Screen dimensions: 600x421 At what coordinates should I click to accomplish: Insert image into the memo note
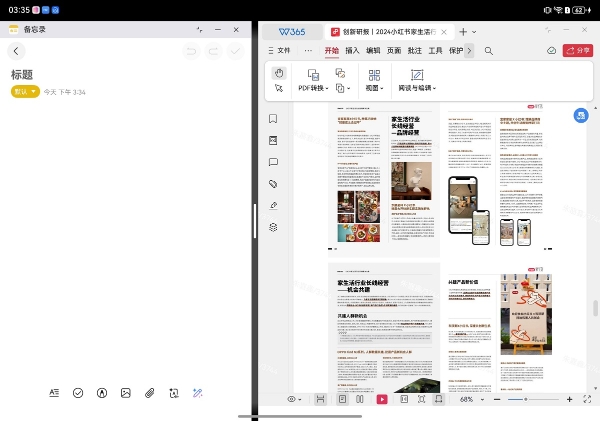click(126, 393)
